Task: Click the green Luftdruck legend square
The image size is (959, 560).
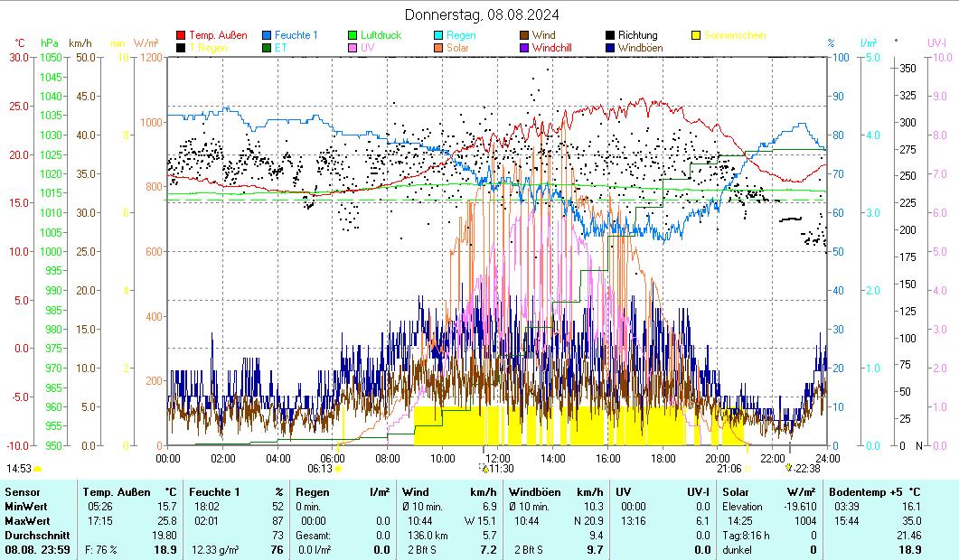Action: point(353,36)
